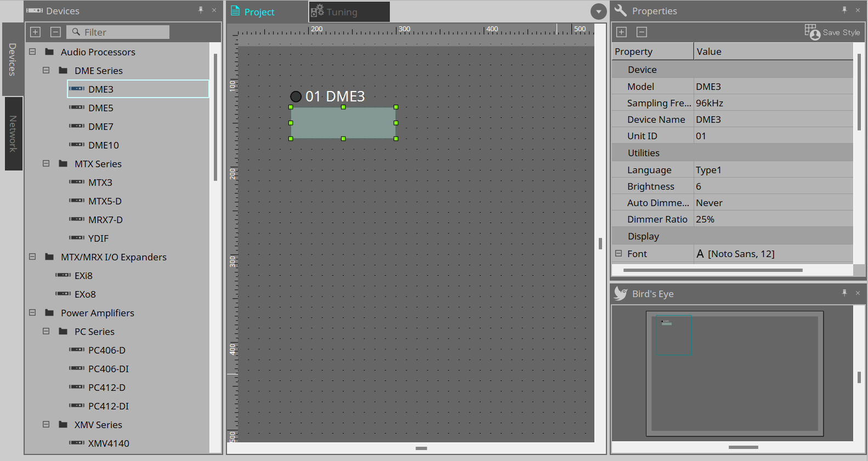Click the PC406-D device icon
This screenshot has width=868, height=461.
point(77,350)
